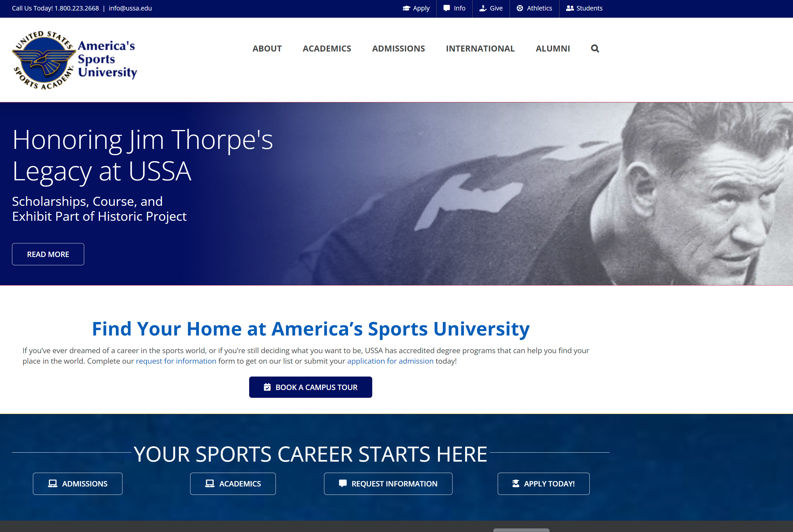The width and height of the screenshot is (793, 532).
Task: Follow the request for information link
Action: click(176, 361)
